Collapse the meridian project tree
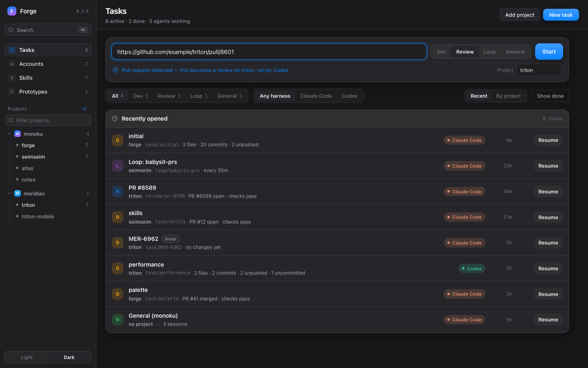The image size is (588, 368). (x=9, y=193)
